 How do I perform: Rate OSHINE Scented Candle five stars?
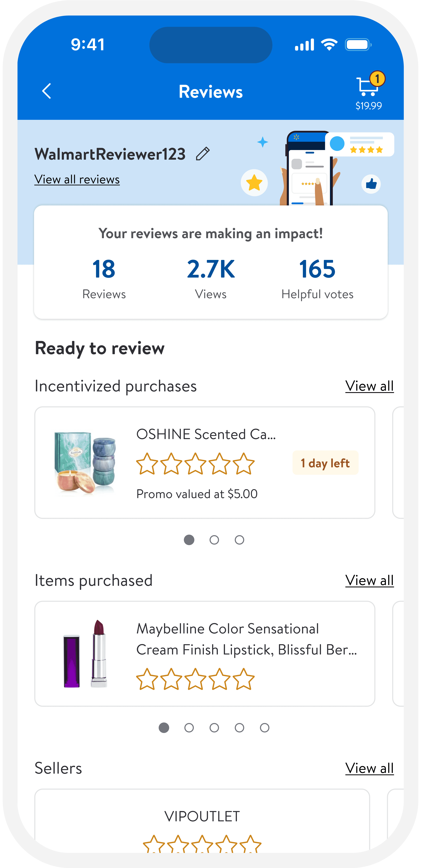[x=244, y=464]
